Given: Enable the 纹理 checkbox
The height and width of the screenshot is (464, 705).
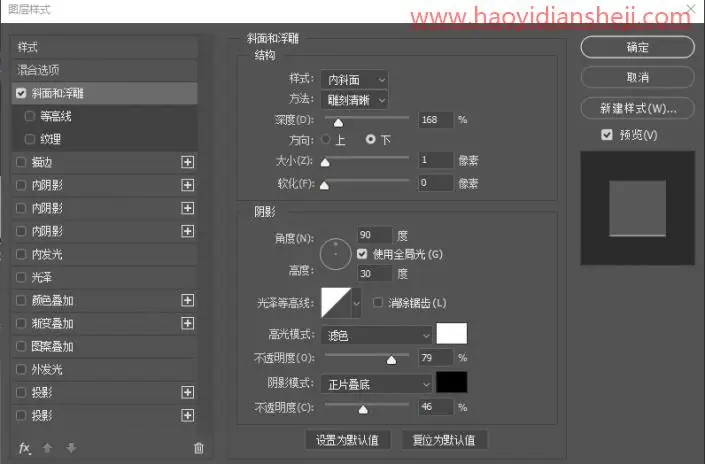Looking at the screenshot, I should (30, 139).
